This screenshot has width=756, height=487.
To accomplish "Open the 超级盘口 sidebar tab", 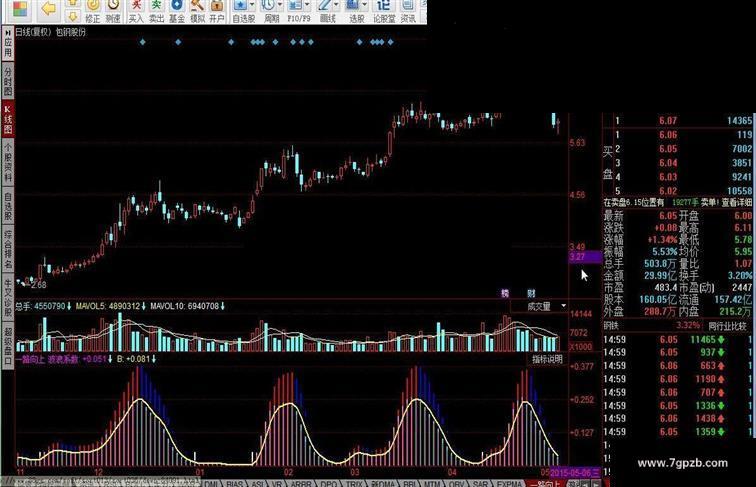I will tap(8, 345).
